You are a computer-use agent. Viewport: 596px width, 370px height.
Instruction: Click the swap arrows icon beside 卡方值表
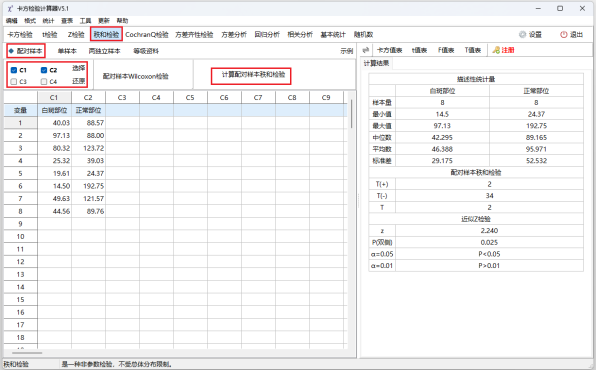(x=366, y=50)
